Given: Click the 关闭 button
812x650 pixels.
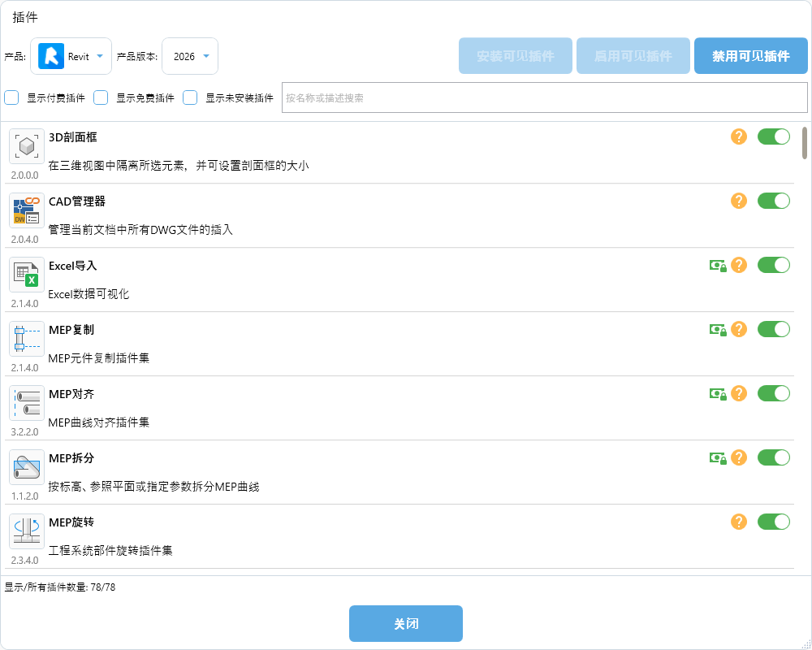Looking at the screenshot, I should (406, 624).
